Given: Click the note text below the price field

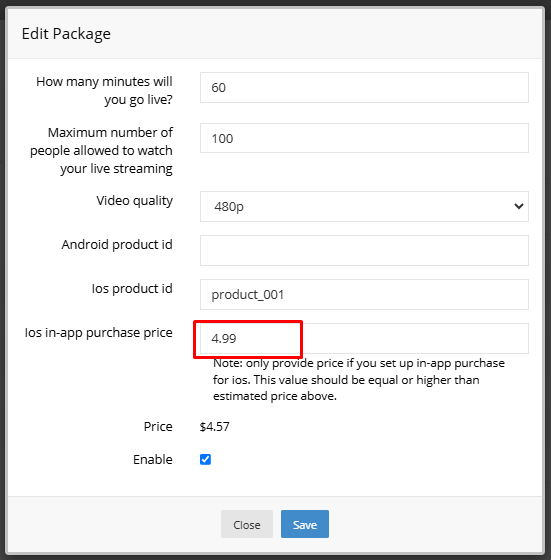Looking at the screenshot, I should pyautogui.click(x=359, y=380).
